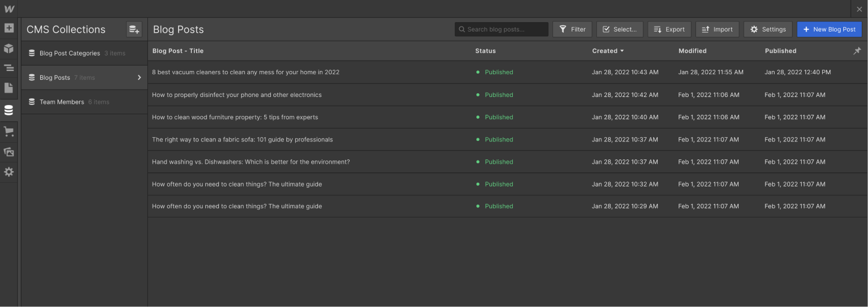
Task: Open the vacuum cleaners blog post row
Action: (246, 72)
